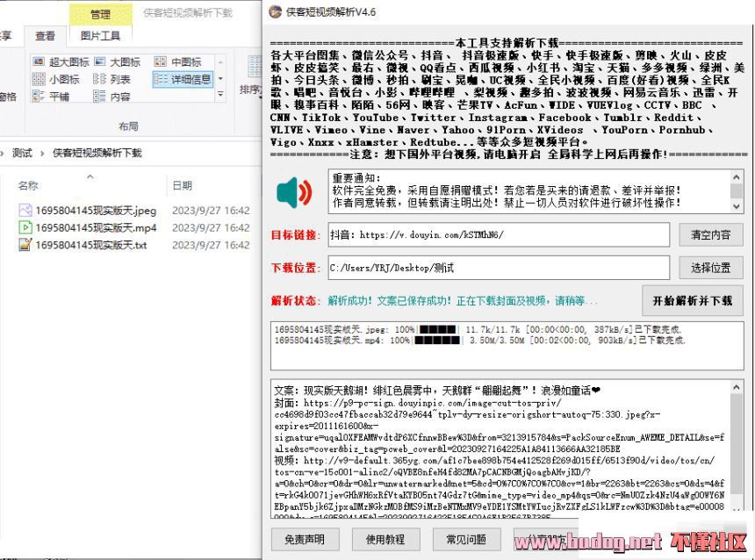Click the 重要通知 notice text

click(x=356, y=177)
